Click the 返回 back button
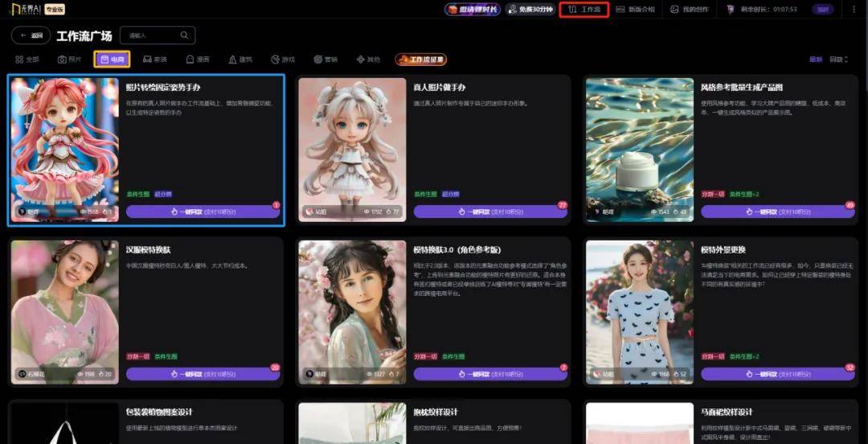This screenshot has width=868, height=444. coord(30,35)
